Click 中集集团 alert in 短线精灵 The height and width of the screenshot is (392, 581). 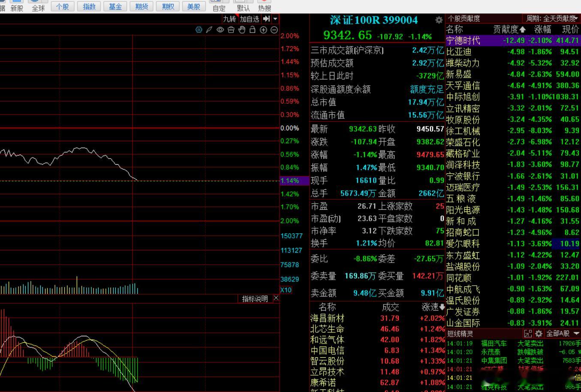coord(513,361)
